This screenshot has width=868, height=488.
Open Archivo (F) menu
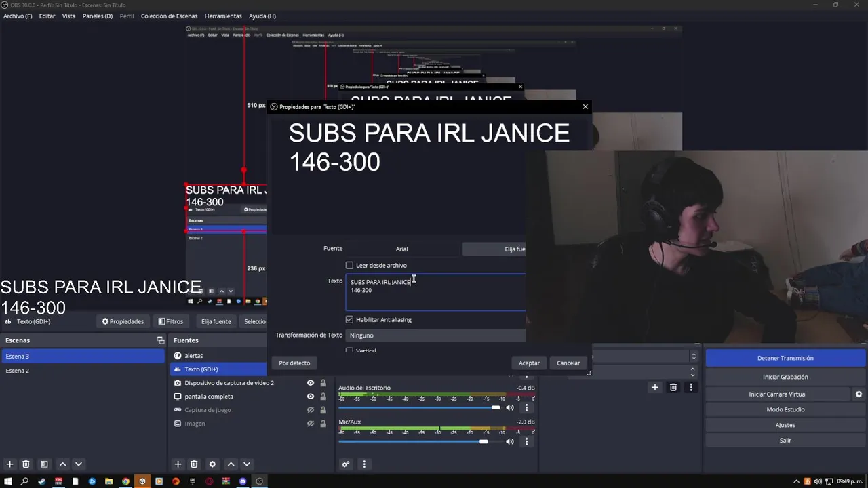click(x=18, y=16)
